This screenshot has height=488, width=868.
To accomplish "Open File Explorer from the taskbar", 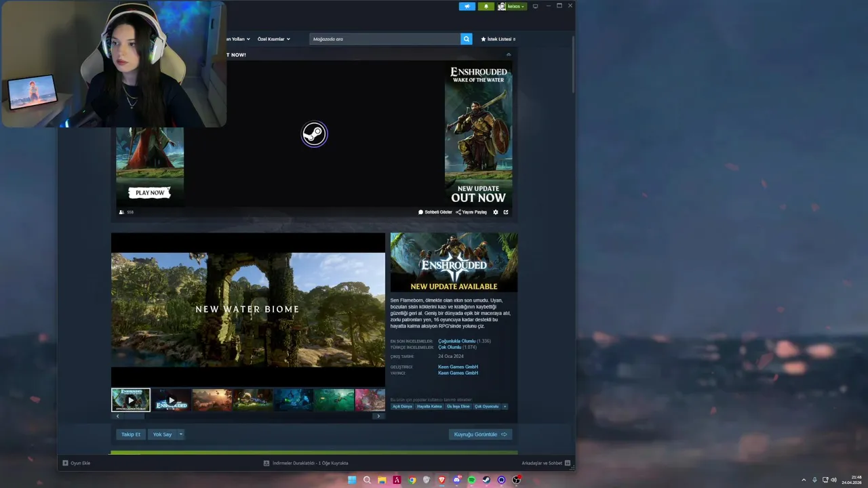I will pos(382,480).
